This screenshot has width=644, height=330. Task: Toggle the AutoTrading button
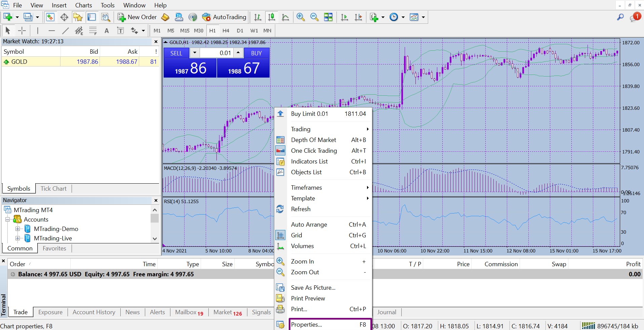point(224,17)
